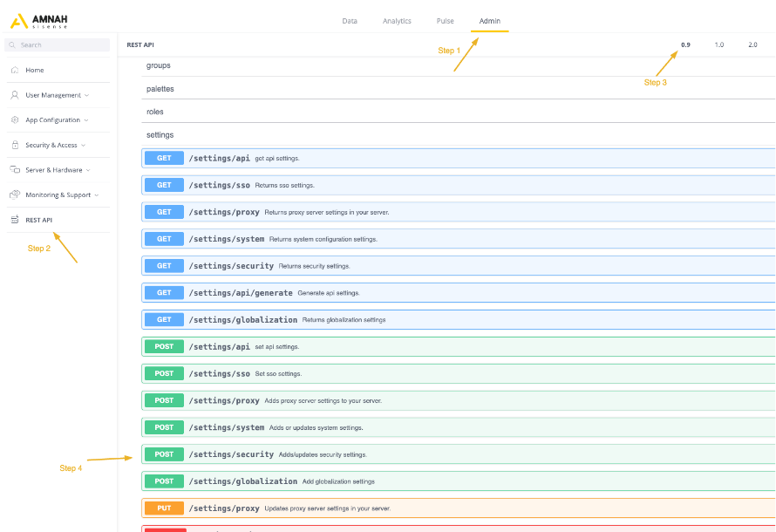Screen dimensions: 776x532
Task: Open the Pulse tab
Action: [445, 21]
